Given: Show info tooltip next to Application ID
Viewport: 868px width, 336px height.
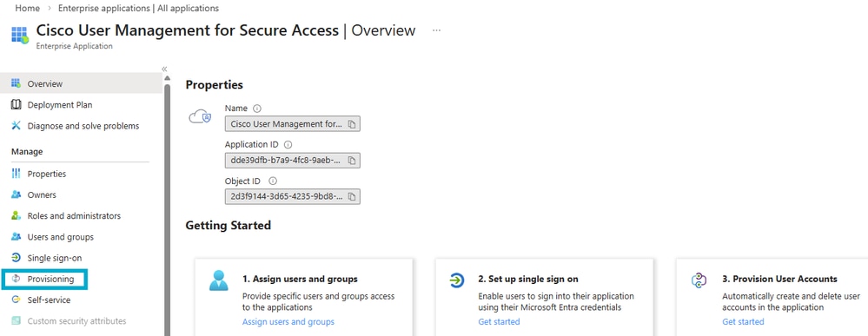Looking at the screenshot, I should (288, 144).
